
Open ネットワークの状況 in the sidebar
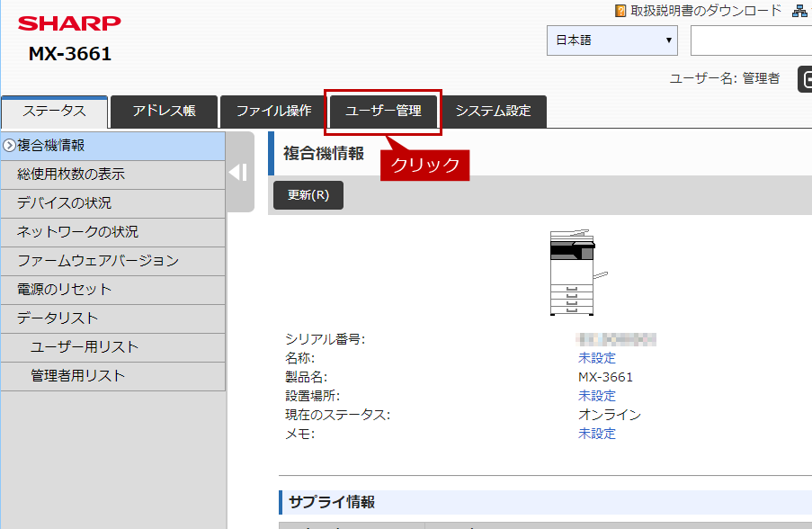(113, 232)
